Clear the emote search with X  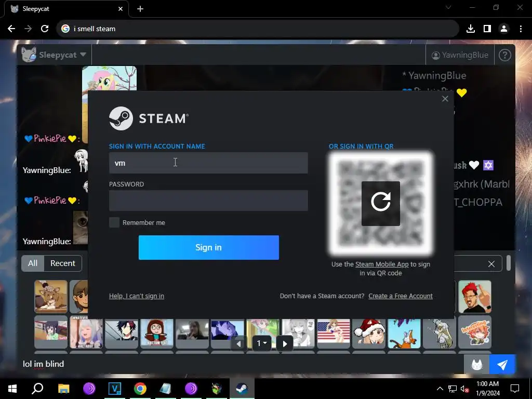tap(491, 264)
